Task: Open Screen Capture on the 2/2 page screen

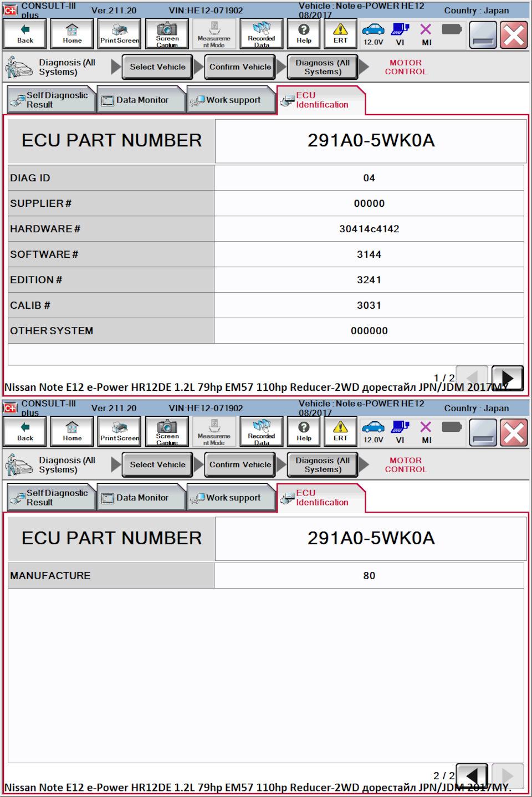Action: 167,432
